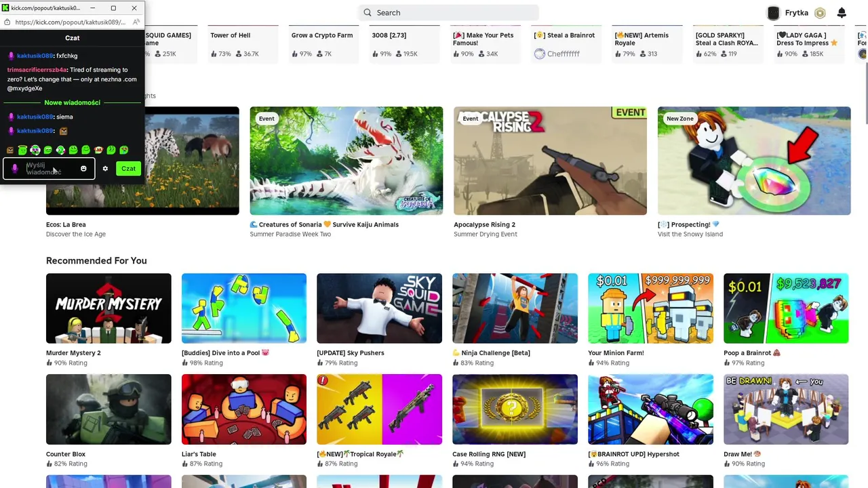
Task: Click the site info lock icon
Action: tap(7, 22)
